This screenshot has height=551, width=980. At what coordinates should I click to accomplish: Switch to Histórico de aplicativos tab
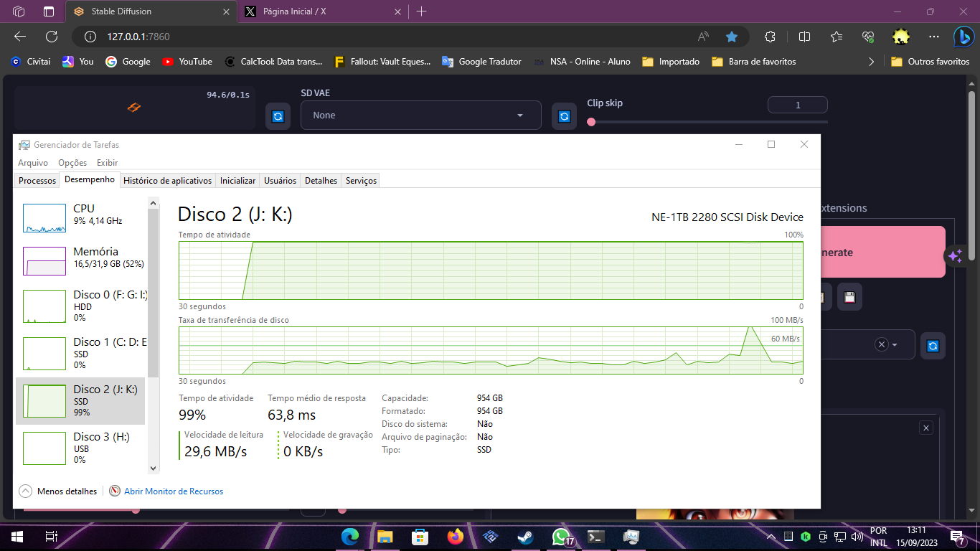[x=168, y=181]
